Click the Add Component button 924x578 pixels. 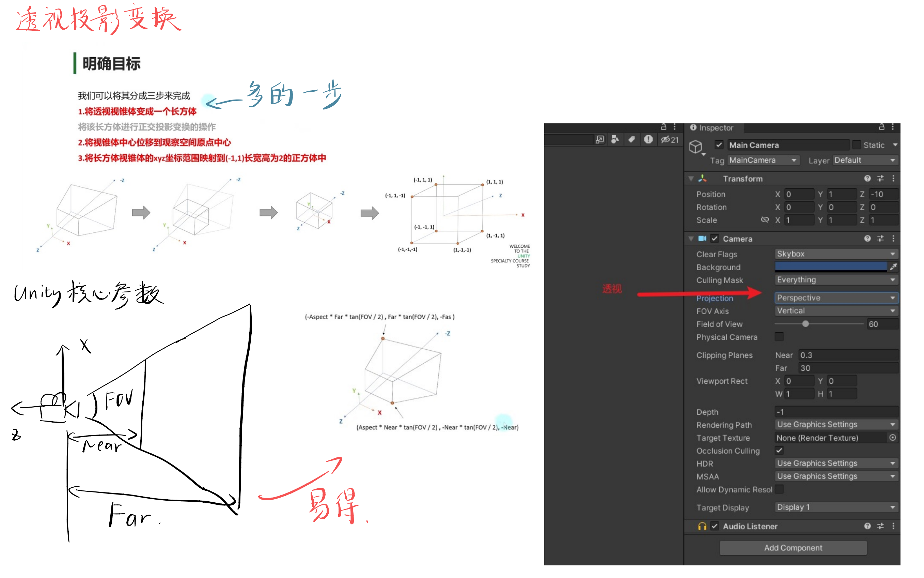pyautogui.click(x=793, y=547)
